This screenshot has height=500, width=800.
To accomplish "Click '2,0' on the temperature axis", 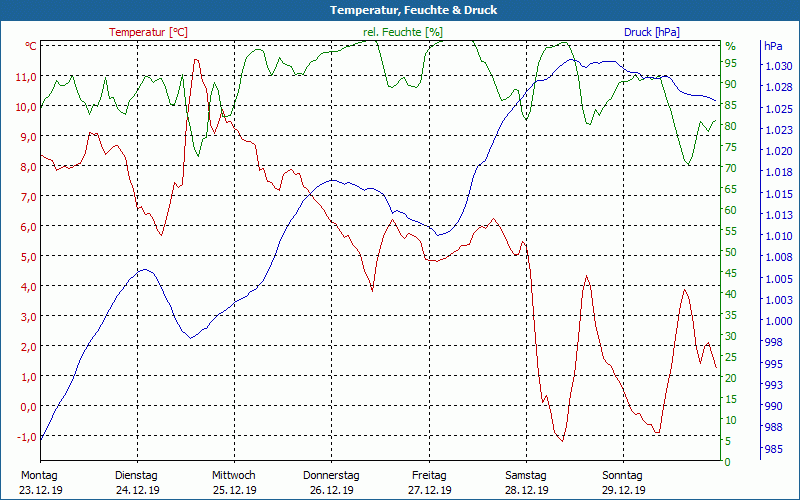I will pyautogui.click(x=29, y=347).
